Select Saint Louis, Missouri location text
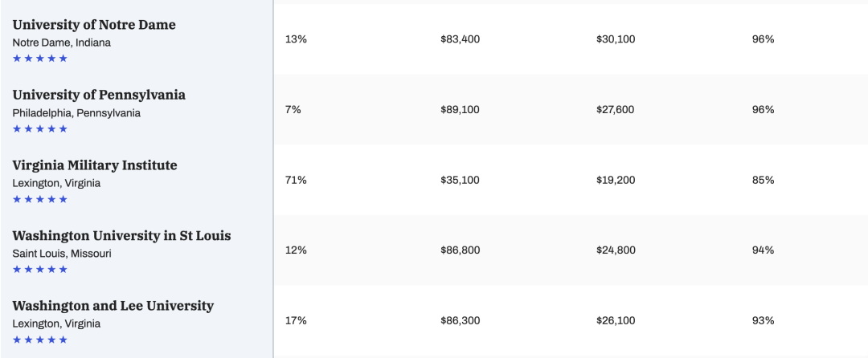 pyautogui.click(x=62, y=254)
